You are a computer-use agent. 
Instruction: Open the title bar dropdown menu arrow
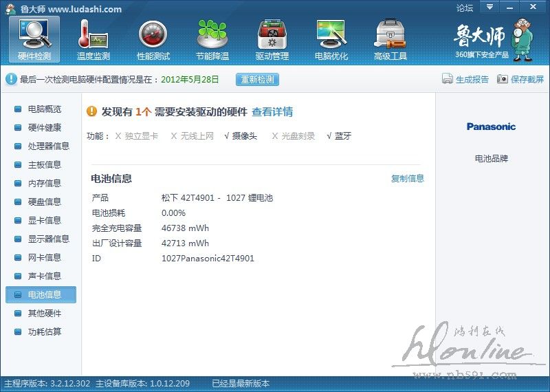[x=489, y=7]
